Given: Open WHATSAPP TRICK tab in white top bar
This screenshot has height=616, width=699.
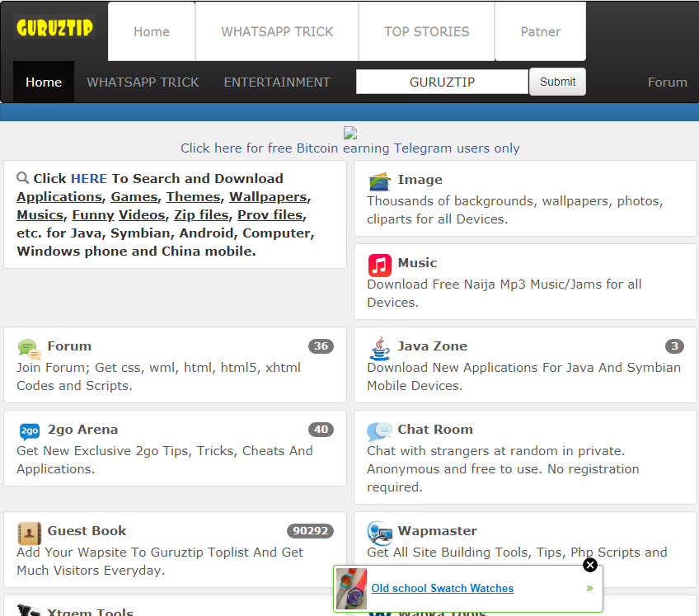Looking at the screenshot, I should coord(277,31).
